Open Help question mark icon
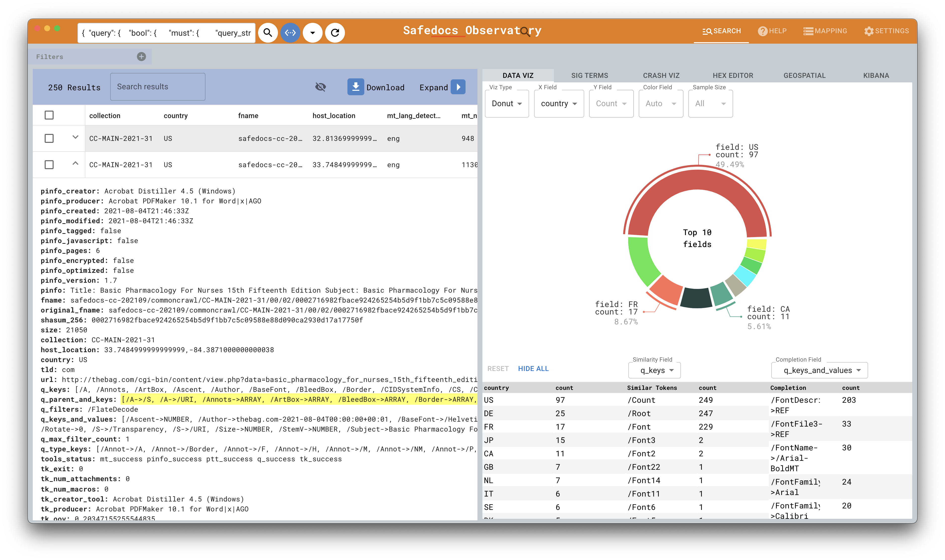The width and height of the screenshot is (945, 560). tap(762, 31)
